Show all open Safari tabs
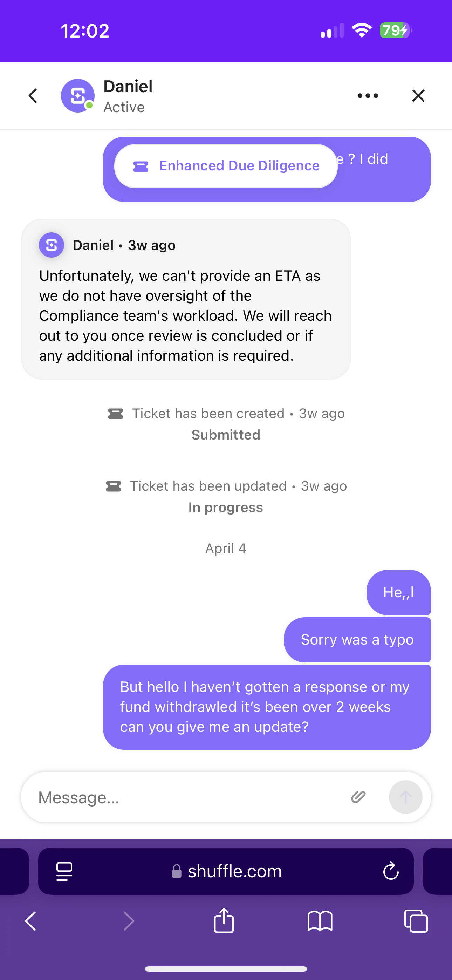 416,921
